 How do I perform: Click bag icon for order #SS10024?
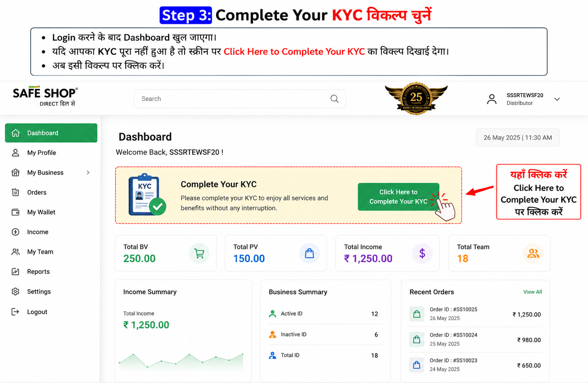tap(417, 339)
